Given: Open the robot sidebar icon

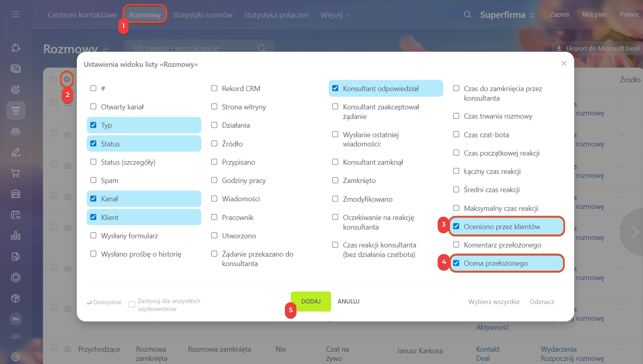Looking at the screenshot, I should tap(16, 131).
